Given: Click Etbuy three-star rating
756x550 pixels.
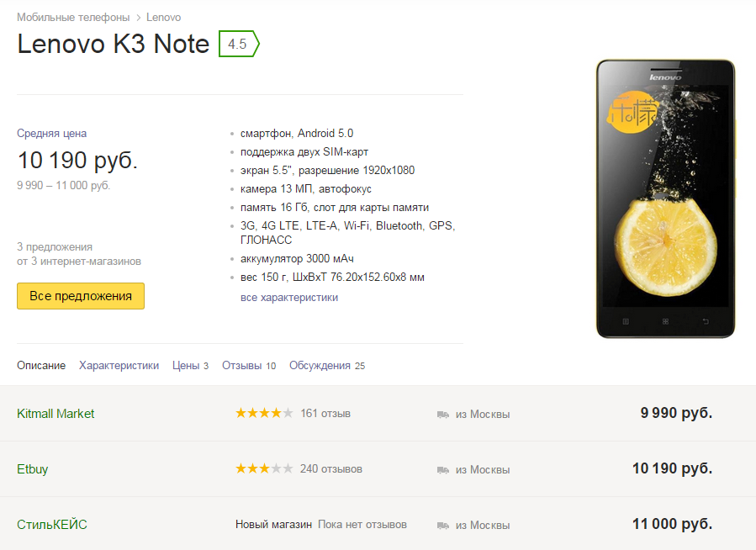Looking at the screenshot, I should pyautogui.click(x=264, y=468).
